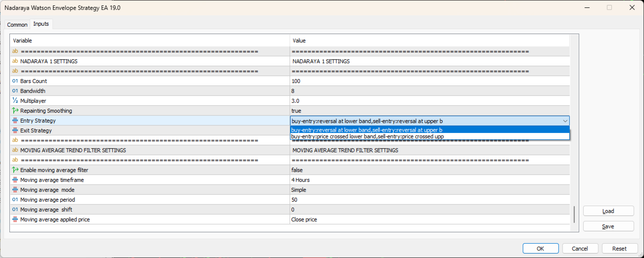Select the Moving average applied price label

point(55,219)
